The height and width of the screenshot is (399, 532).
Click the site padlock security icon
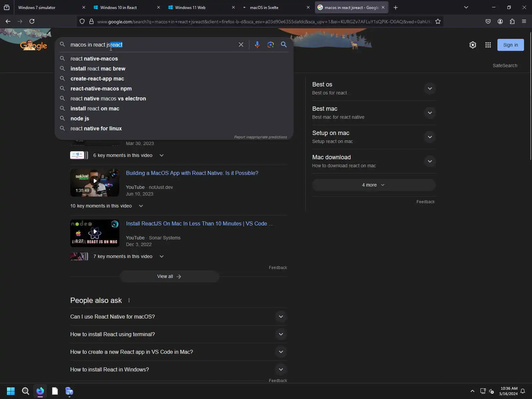pos(91,22)
